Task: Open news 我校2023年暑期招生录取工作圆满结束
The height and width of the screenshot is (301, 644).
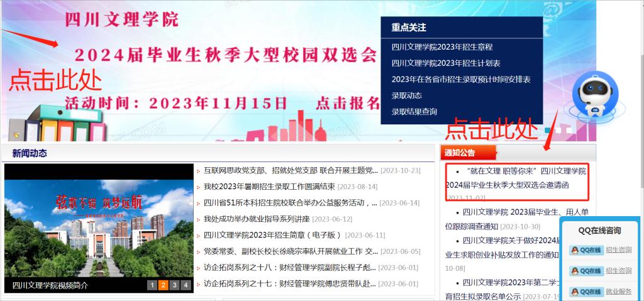Action: point(269,187)
